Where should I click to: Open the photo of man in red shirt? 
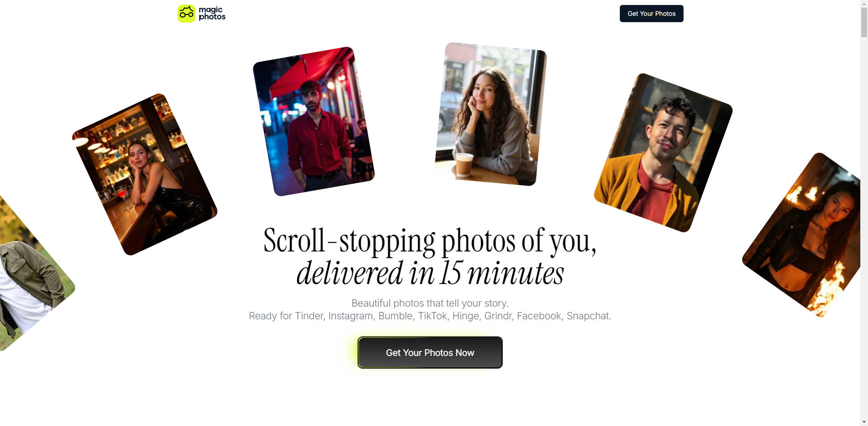(314, 122)
